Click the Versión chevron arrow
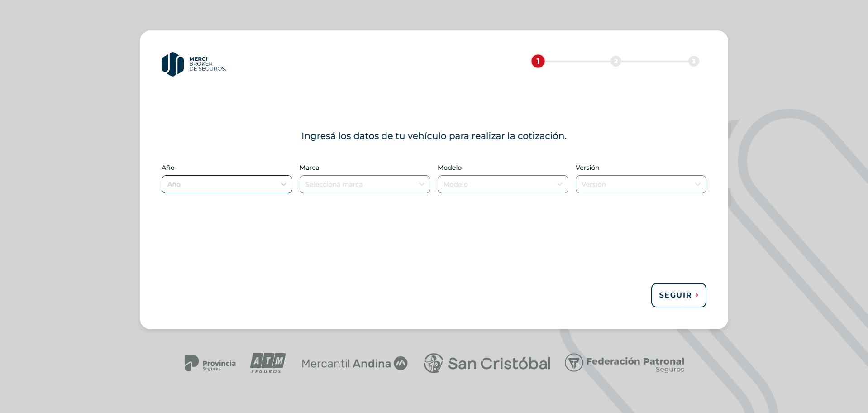This screenshot has height=413, width=868. click(x=697, y=184)
